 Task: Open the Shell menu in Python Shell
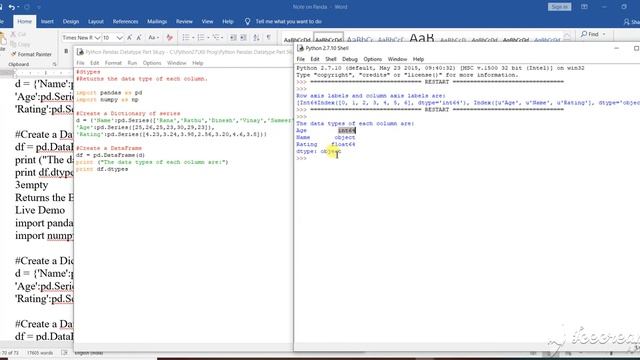point(331,59)
